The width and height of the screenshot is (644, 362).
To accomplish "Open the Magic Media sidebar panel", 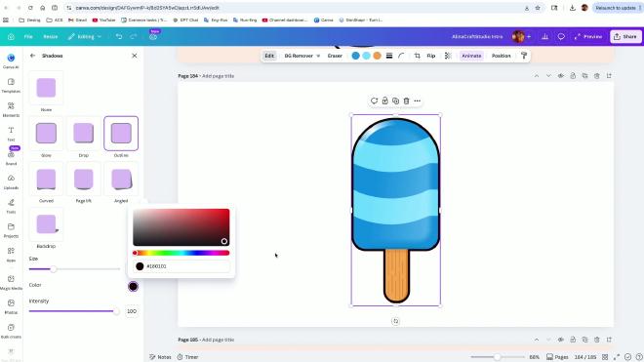I will click(11, 283).
